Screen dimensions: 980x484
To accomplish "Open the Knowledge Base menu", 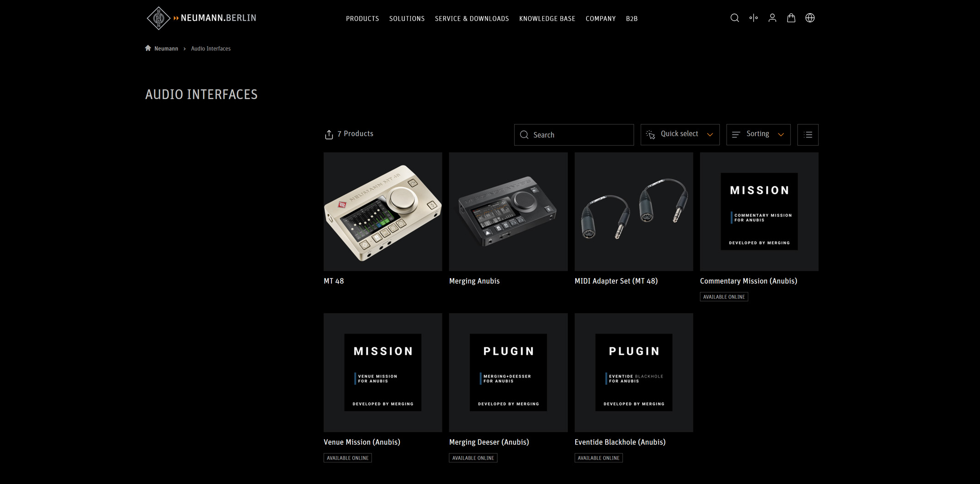I will click(547, 19).
